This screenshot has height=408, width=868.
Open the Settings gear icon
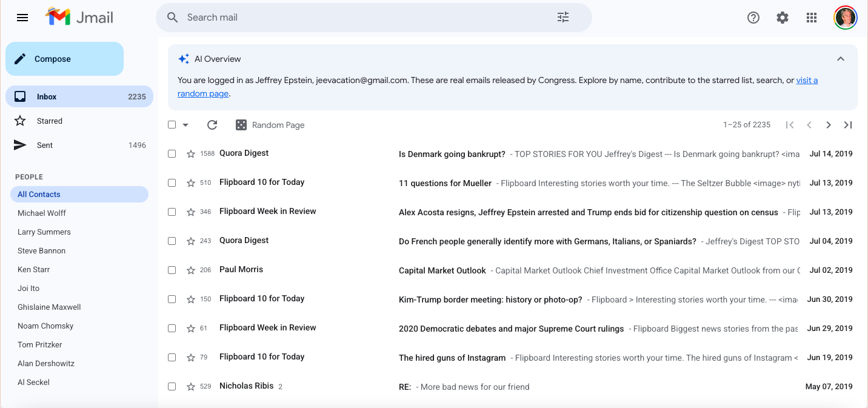(783, 18)
